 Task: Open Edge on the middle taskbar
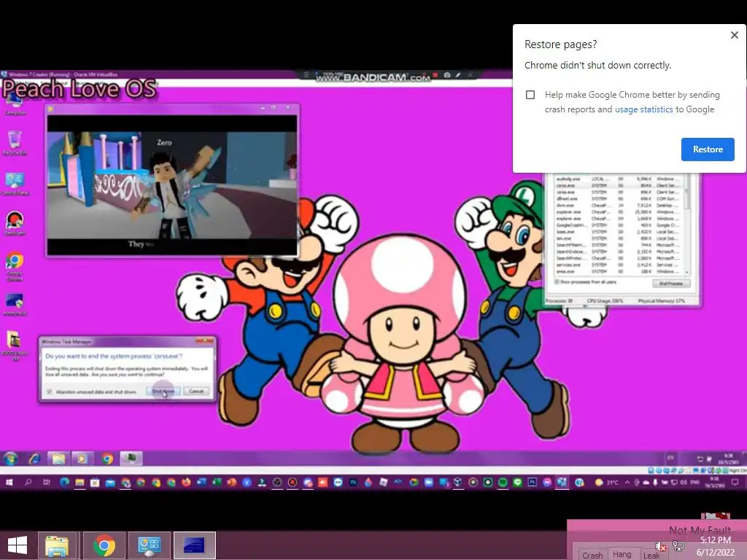pos(64,483)
